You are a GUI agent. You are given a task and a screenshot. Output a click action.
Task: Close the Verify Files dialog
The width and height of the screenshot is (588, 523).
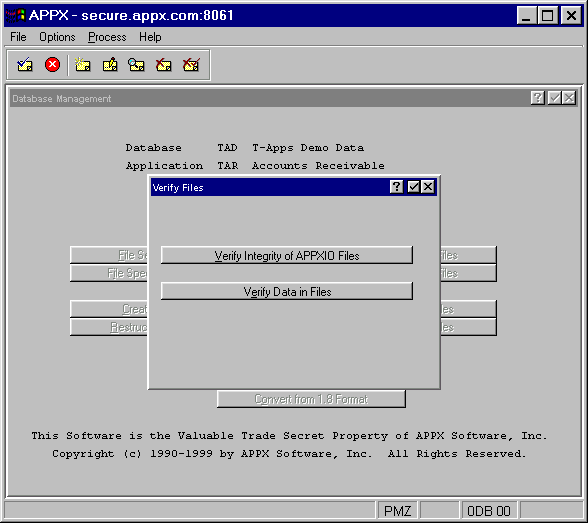(x=428, y=187)
